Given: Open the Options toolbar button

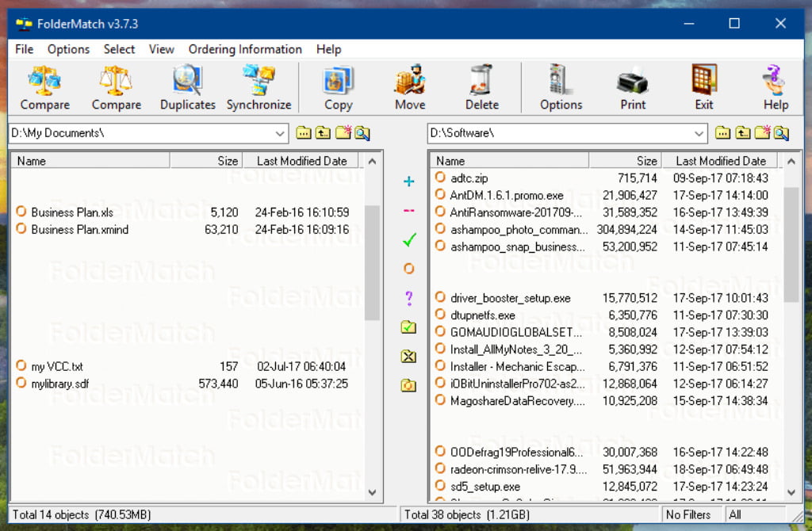Looking at the screenshot, I should [x=561, y=87].
